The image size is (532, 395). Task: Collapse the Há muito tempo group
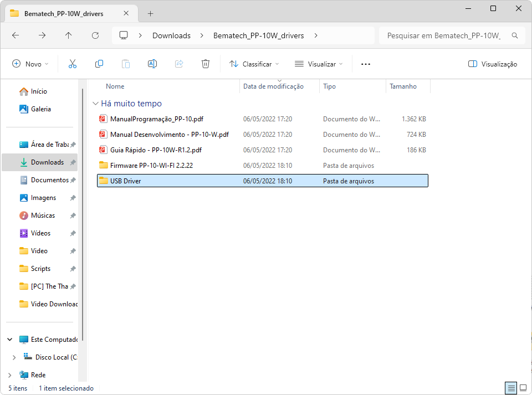click(x=96, y=104)
